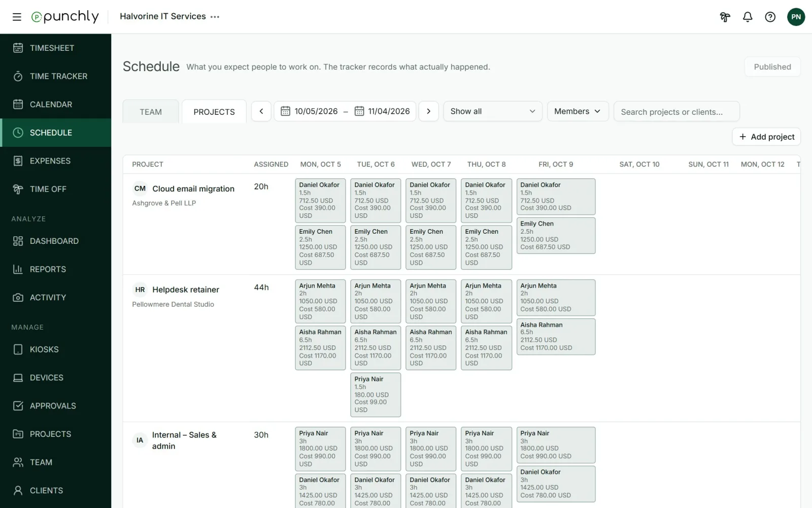Click the Pellowmere Dental Studio client name
This screenshot has height=508, width=812.
tap(173, 304)
